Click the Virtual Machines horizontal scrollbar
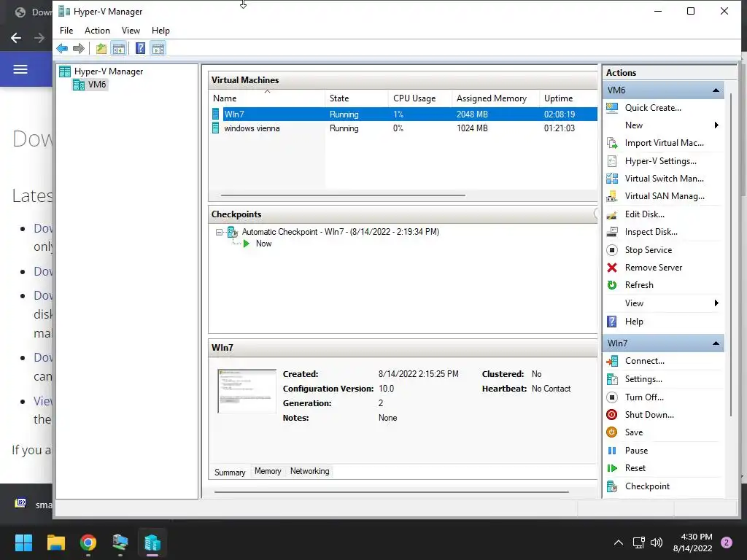Image resolution: width=747 pixels, height=560 pixels. pos(343,195)
